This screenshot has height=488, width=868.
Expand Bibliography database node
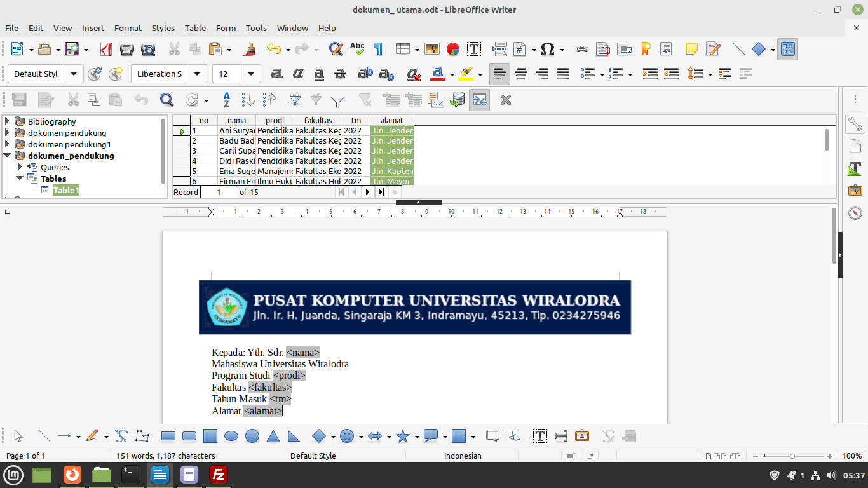coord(7,121)
